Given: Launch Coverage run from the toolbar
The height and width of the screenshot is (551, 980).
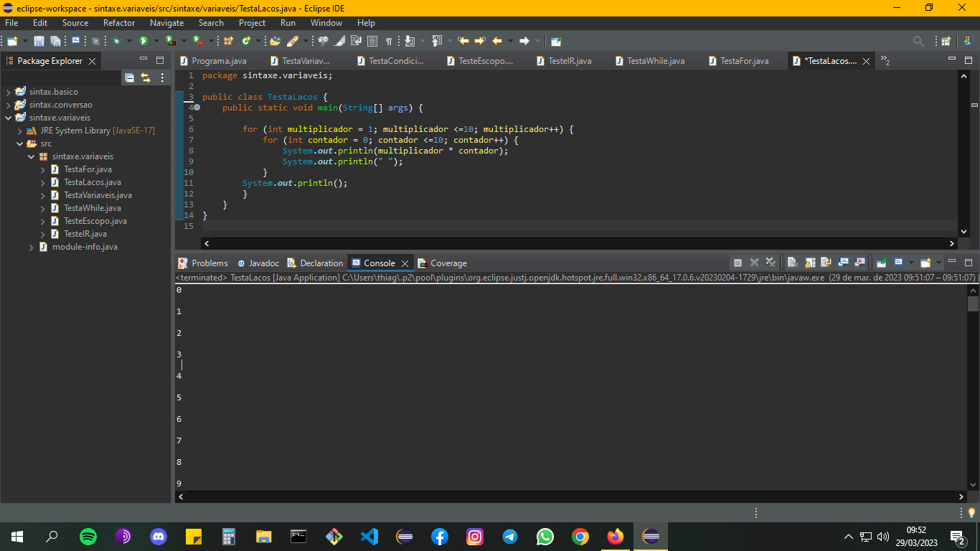Looking at the screenshot, I should [x=170, y=41].
